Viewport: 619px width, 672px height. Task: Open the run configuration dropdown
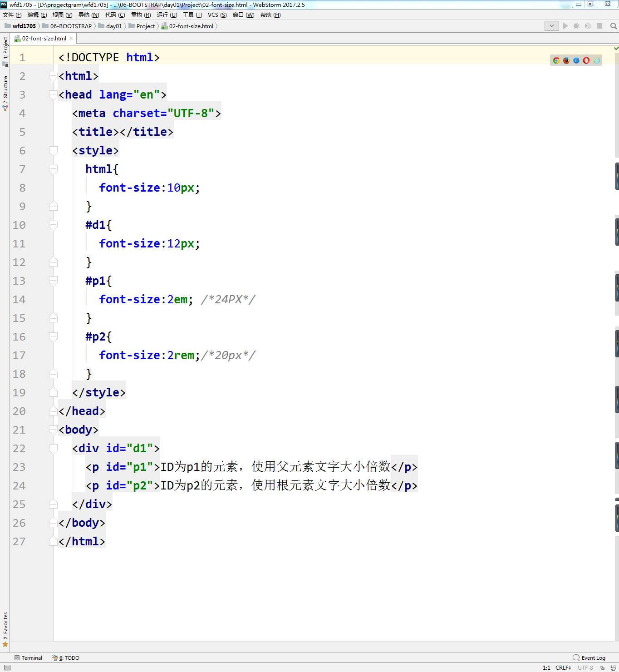[x=551, y=26]
